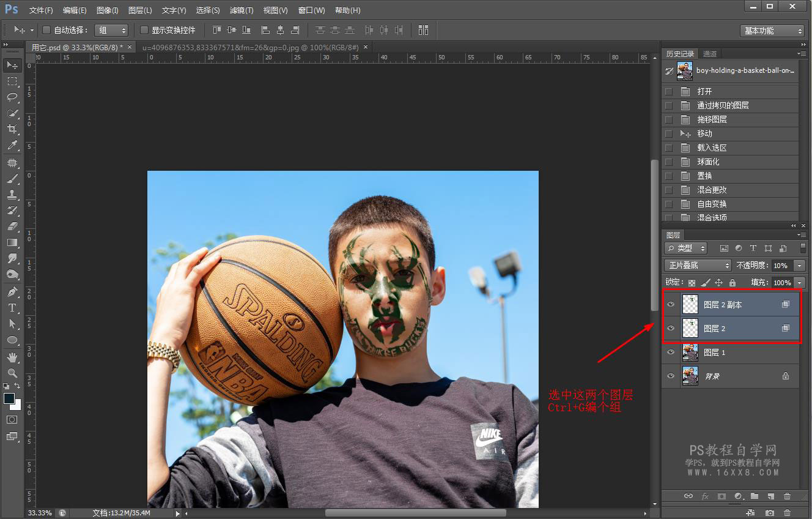Screen dimensions: 812x519
Task: Toggle visibility eye of 图层 2 (not 副本)
Action: tap(671, 329)
